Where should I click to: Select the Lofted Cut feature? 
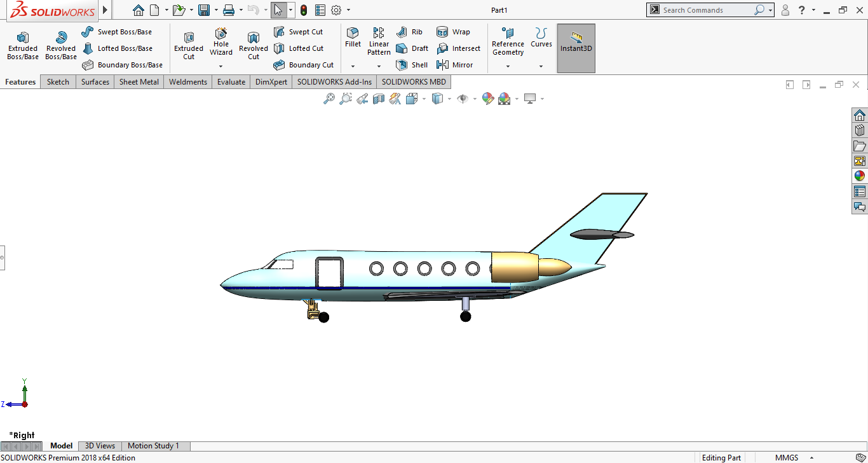pos(298,48)
